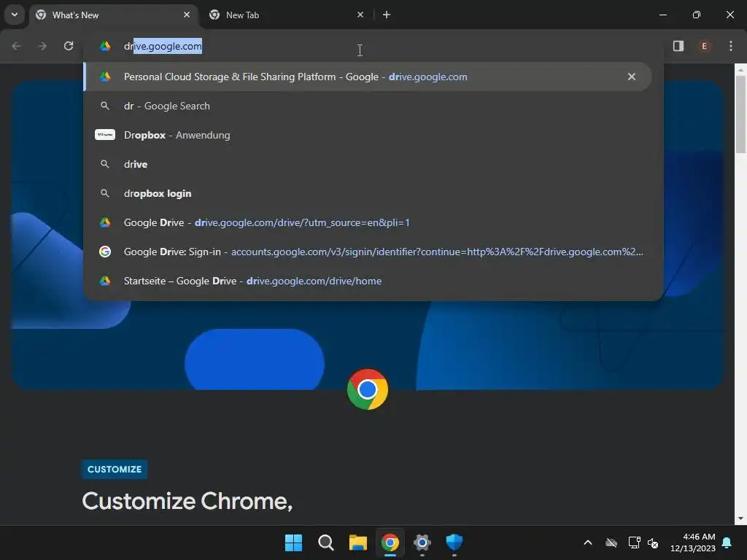The height and width of the screenshot is (560, 747).
Task: Switch to the What's New tab
Action: (x=113, y=15)
